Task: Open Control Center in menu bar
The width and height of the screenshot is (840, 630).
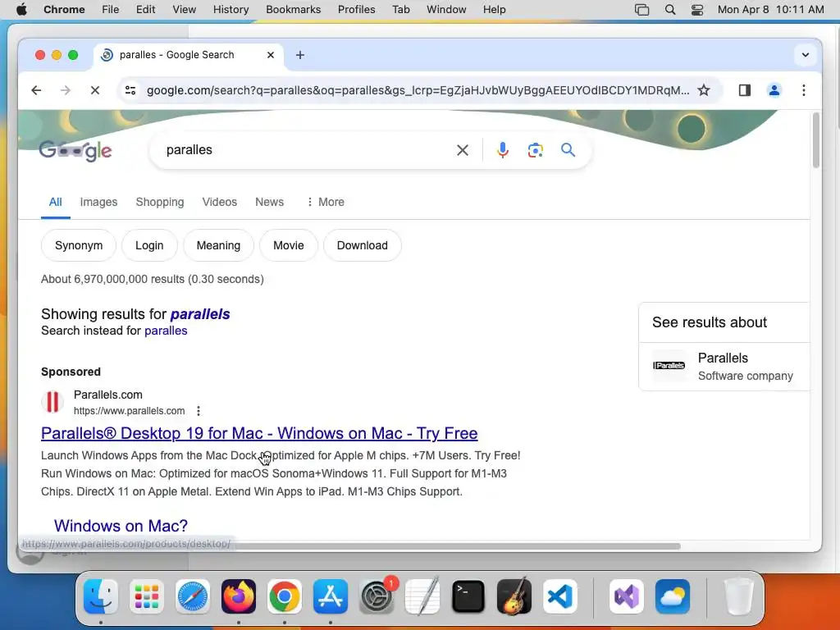Action: click(697, 9)
